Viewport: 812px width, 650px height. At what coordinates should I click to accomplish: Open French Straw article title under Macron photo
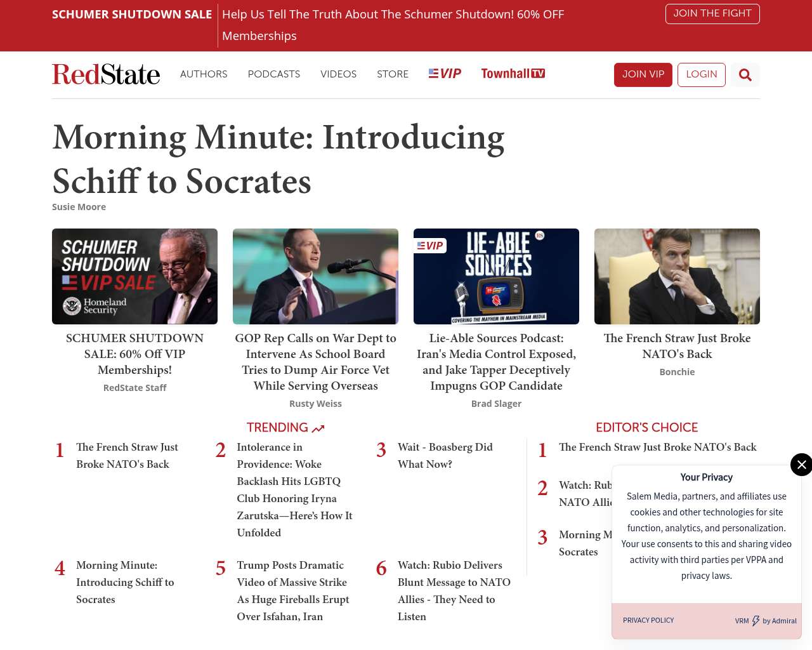[677, 346]
